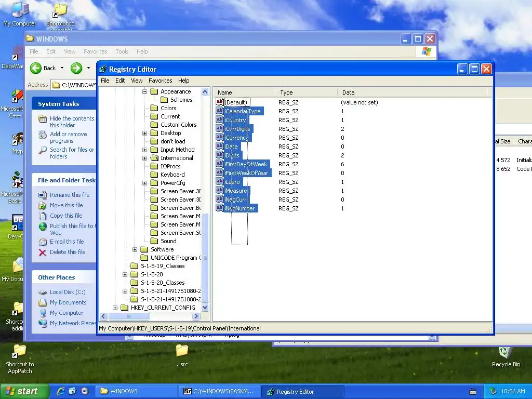The image size is (532, 399).
Task: Click the Address field in WINDOWS explorer
Action: coord(74,85)
